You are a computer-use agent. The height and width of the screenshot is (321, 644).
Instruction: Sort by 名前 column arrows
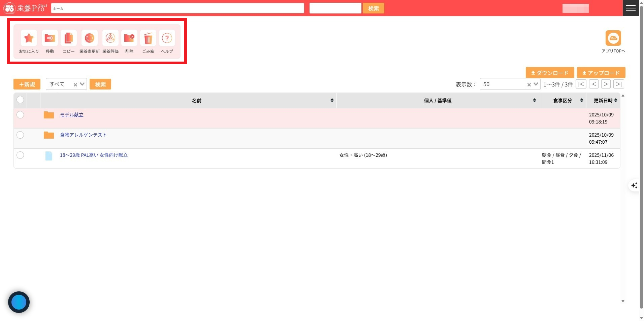[x=332, y=101]
